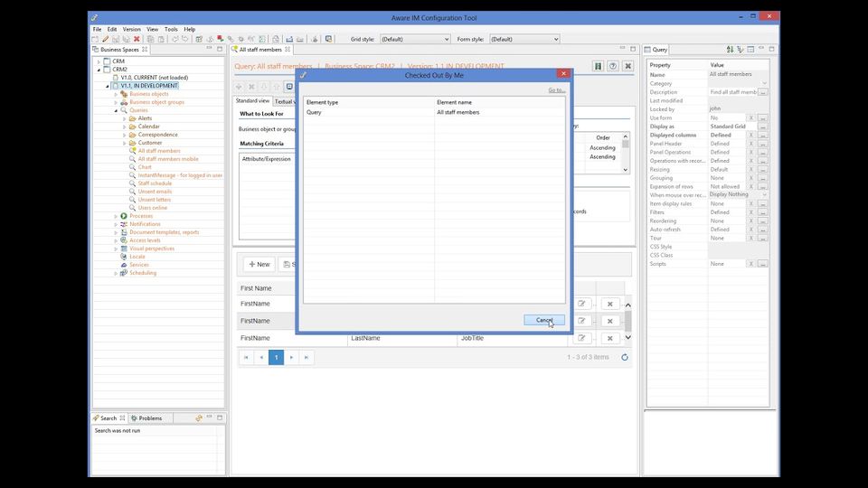This screenshot has height=488, width=868.
Task: Select 'V1.0, CURRENT (not loaded)' version node
Action: click(155, 78)
